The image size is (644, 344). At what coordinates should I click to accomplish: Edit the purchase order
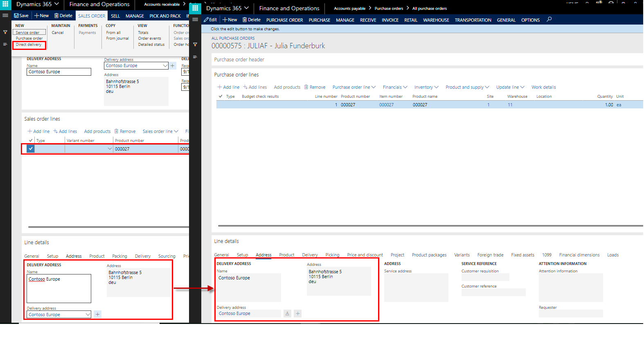pos(210,20)
